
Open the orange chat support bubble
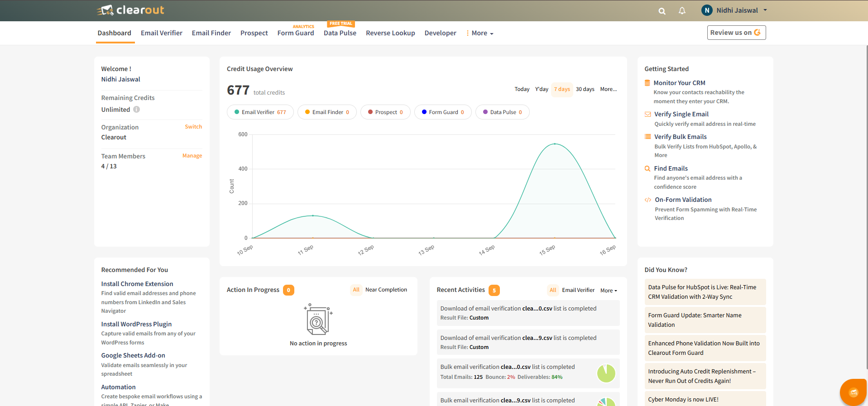click(854, 392)
